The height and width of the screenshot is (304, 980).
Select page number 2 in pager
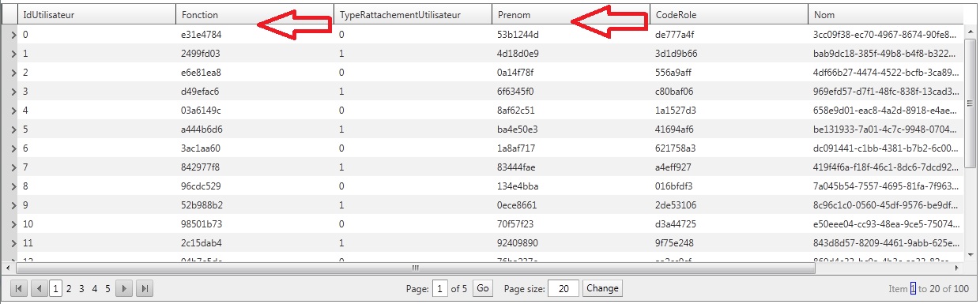[x=69, y=289]
